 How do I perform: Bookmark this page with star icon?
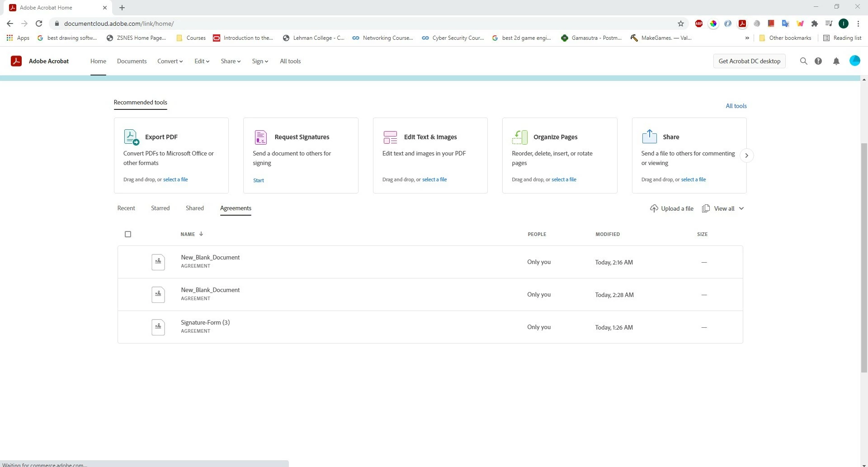[681, 24]
